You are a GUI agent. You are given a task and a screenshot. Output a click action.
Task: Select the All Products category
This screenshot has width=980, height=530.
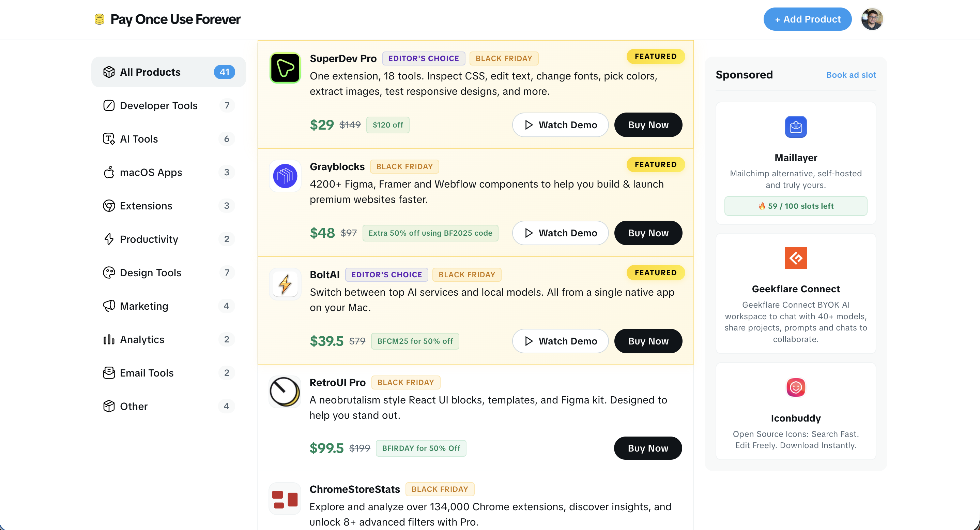150,72
